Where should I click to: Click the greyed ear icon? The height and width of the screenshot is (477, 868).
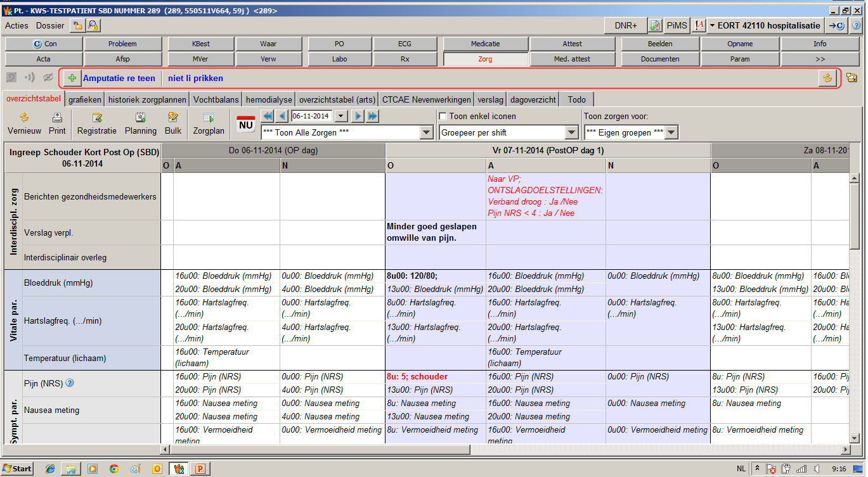[11, 78]
